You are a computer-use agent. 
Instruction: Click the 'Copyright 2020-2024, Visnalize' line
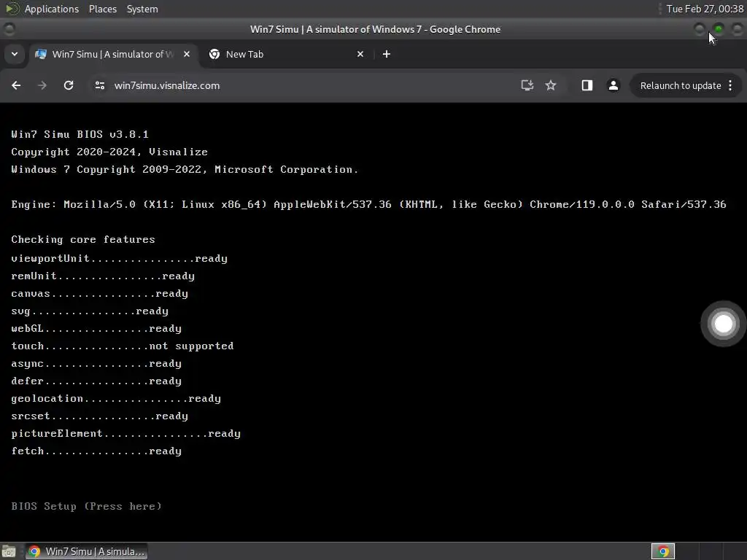point(109,152)
